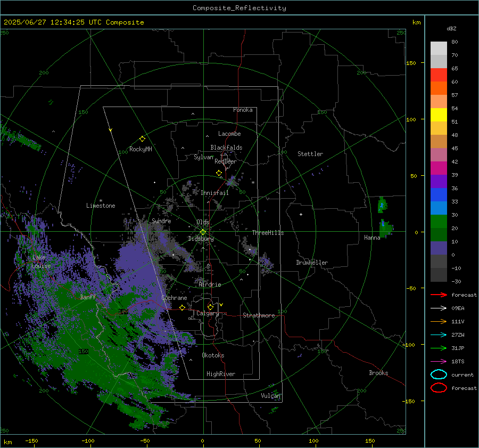The width and height of the screenshot is (479, 448).
Task: Click yellow diamond marker below Cochrane label
Action: (182, 307)
